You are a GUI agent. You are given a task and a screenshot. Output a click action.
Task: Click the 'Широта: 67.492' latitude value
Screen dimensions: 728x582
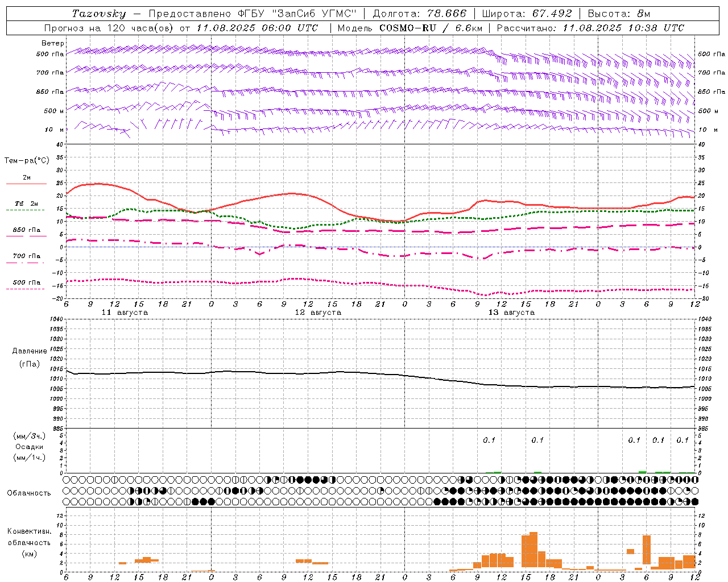pyautogui.click(x=526, y=14)
